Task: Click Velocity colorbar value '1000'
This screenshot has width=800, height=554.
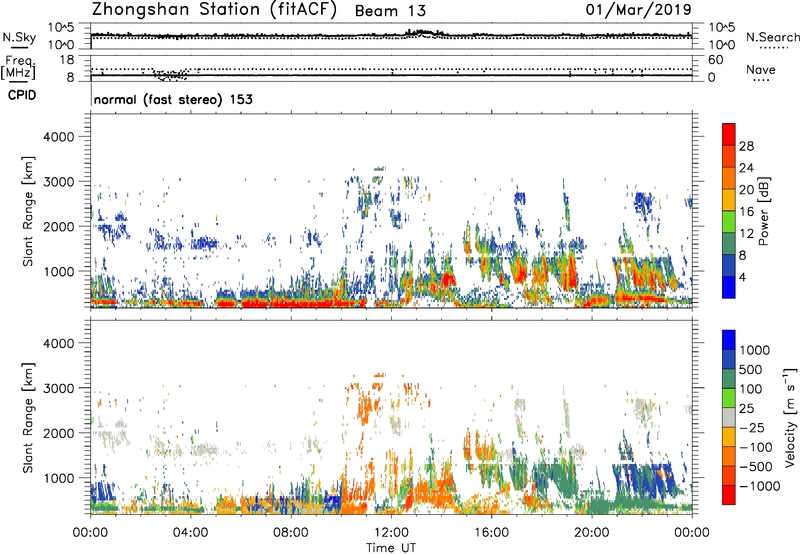Action: pos(755,350)
